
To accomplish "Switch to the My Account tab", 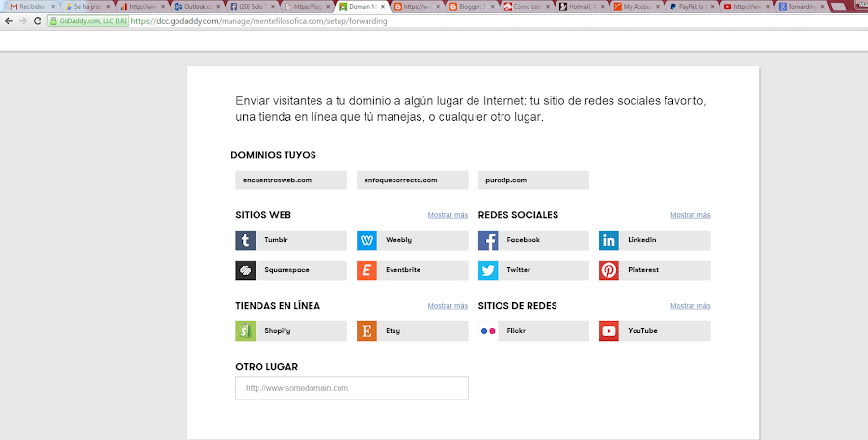I will click(x=636, y=7).
